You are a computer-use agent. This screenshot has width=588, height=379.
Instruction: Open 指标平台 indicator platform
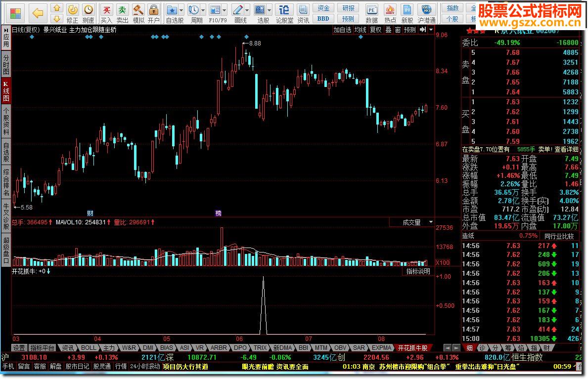click(43, 348)
